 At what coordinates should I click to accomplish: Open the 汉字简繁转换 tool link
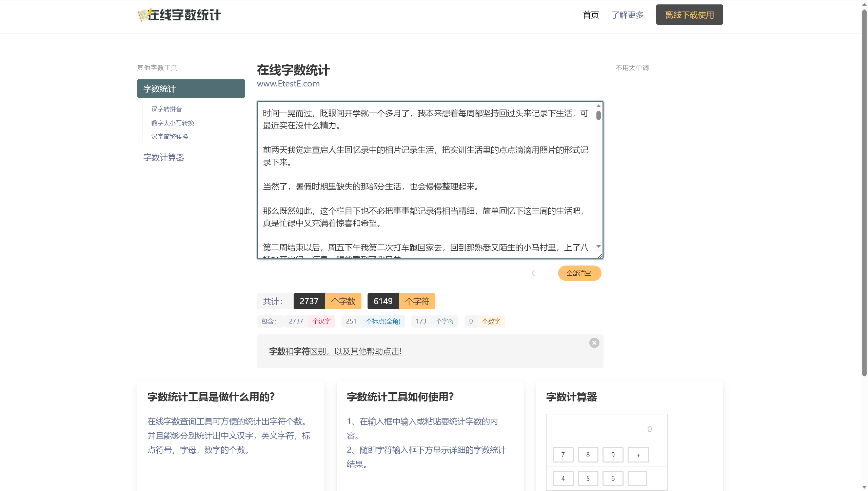170,136
